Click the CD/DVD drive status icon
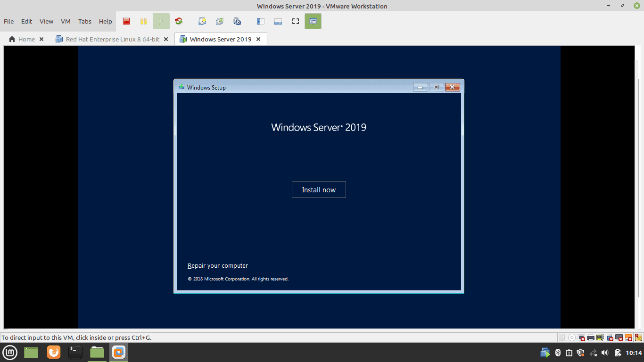Viewport: 644px width, 362px height. point(572,337)
